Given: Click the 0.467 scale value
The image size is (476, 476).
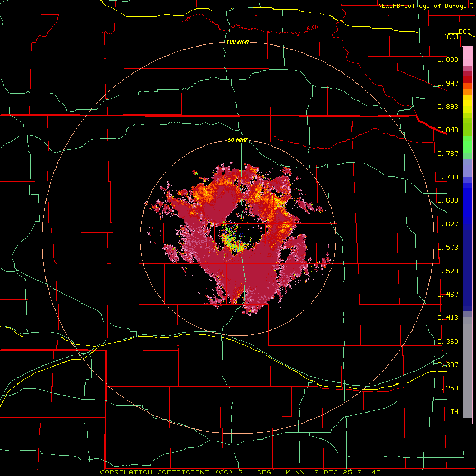Looking at the screenshot, I should pos(448,295).
